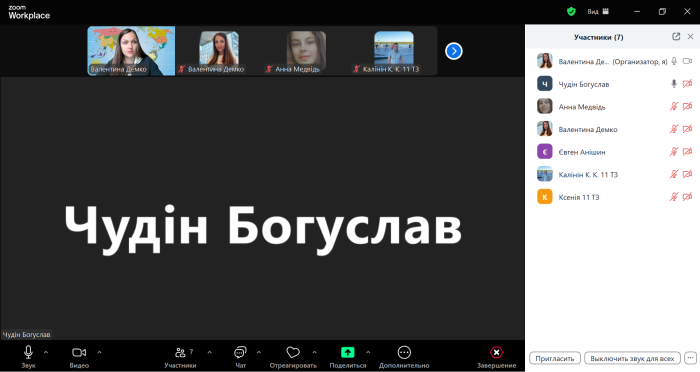Mute Чудін Богуслав microphone in participants list
Viewport: 700px width, 372px height.
point(674,84)
